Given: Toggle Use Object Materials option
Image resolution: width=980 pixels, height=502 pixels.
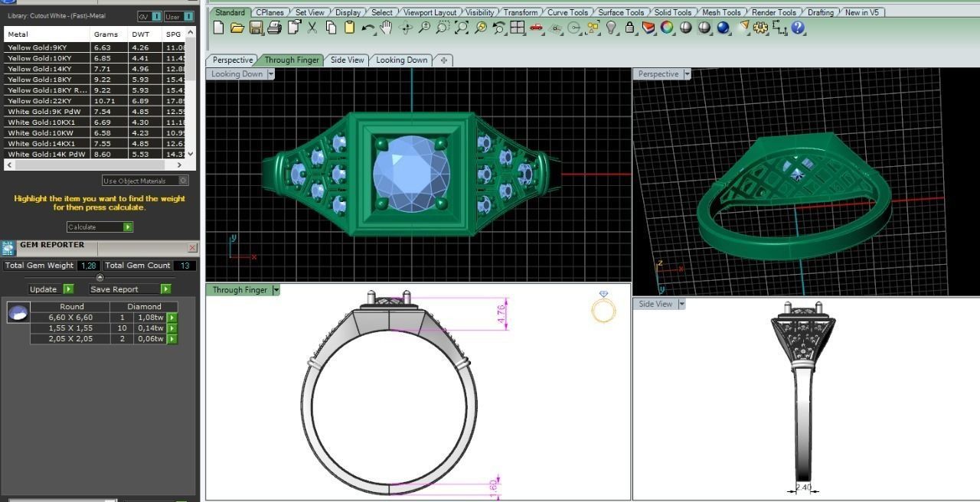Looking at the screenshot, I should coord(145,181).
